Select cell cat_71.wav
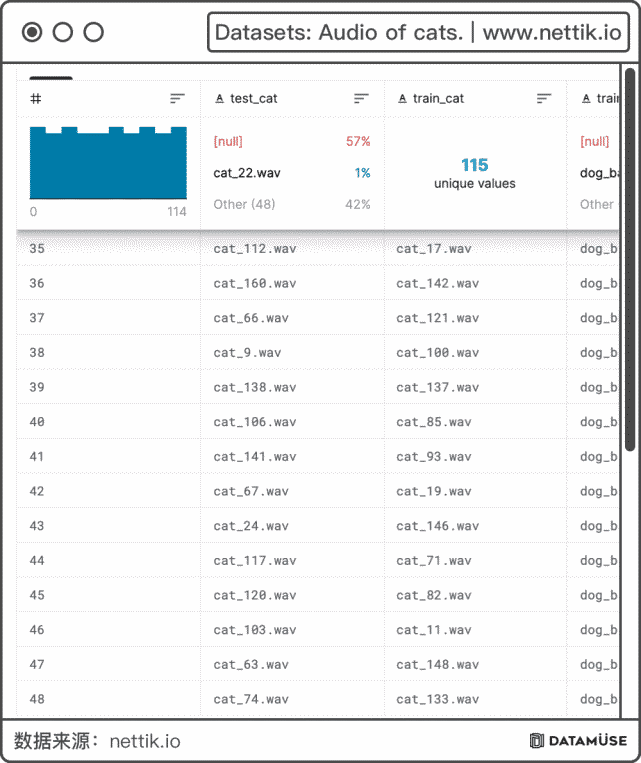The width and height of the screenshot is (641, 763). coord(434,561)
